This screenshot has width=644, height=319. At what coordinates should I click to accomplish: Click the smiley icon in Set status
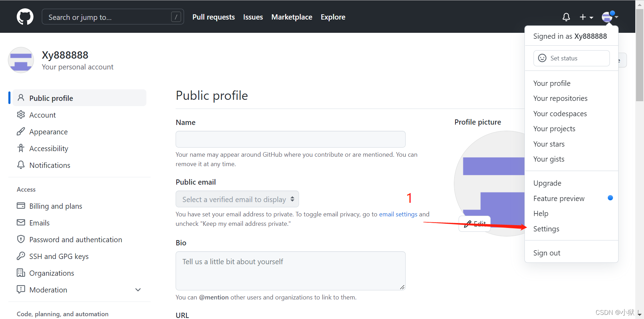pyautogui.click(x=542, y=58)
